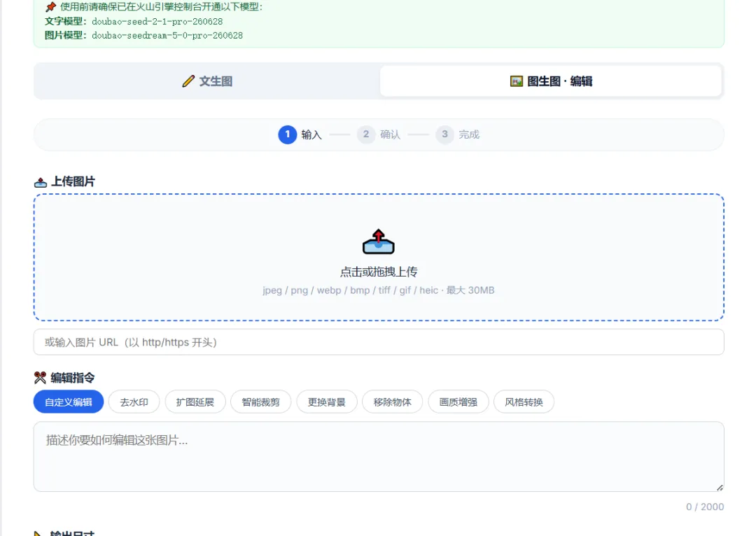Click the pushpin icon in notice banner
756x536 pixels.
click(x=50, y=7)
